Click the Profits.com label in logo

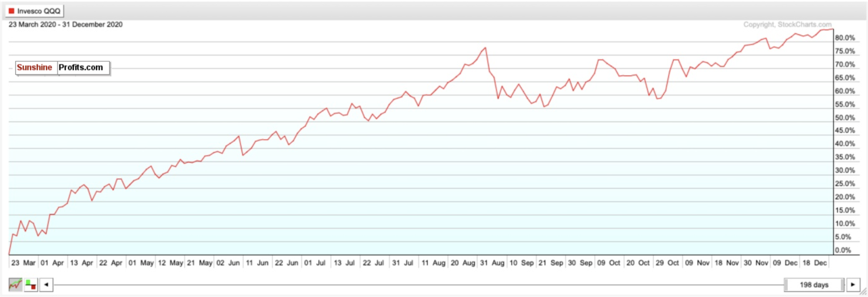point(81,67)
